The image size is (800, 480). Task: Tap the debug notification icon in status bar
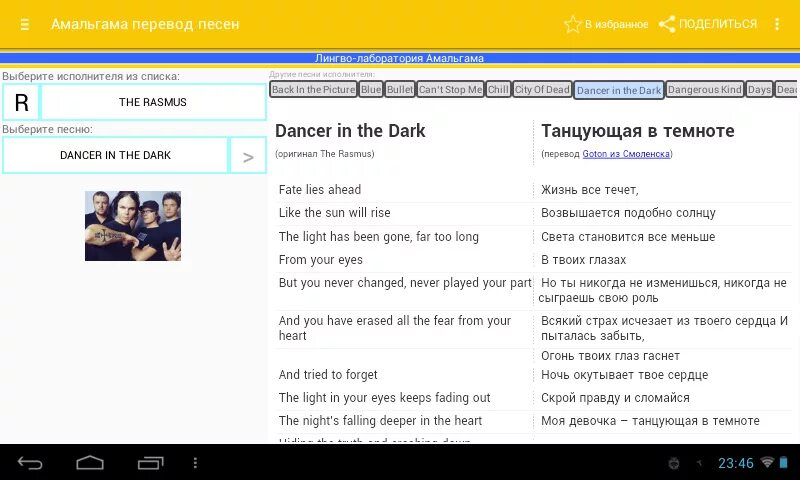(x=674, y=463)
